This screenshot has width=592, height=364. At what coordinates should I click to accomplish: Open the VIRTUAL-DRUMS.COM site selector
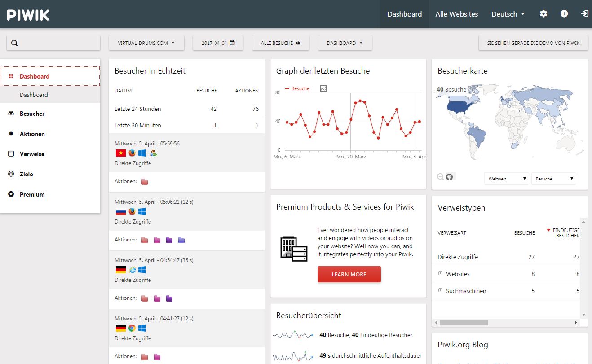(146, 43)
